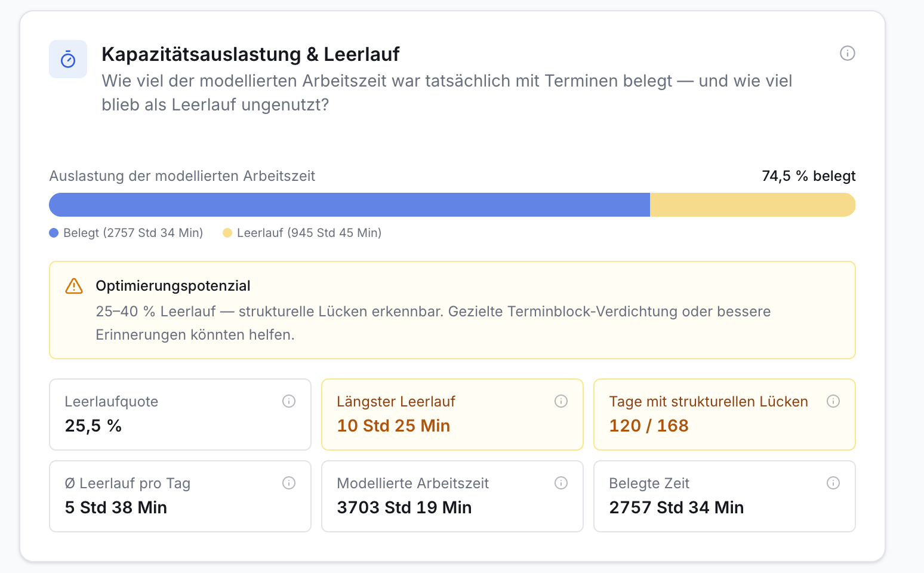Show info for Tage mit strukturellen Lücken
924x573 pixels.
[x=833, y=401]
